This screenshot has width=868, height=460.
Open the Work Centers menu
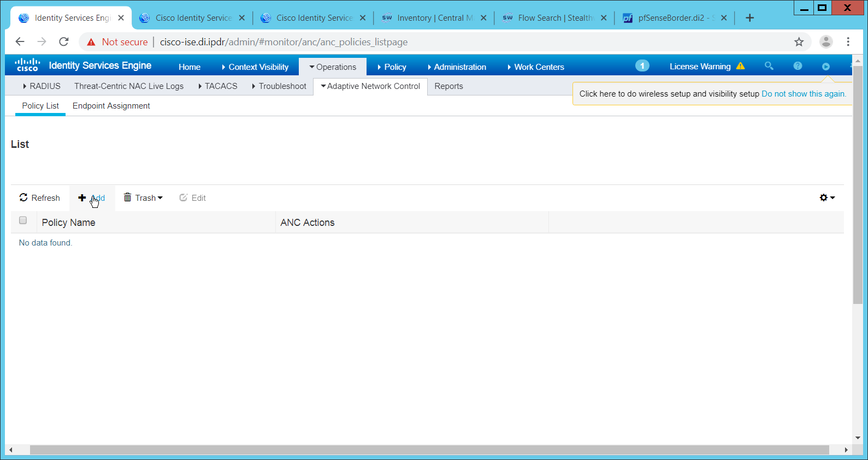535,67
